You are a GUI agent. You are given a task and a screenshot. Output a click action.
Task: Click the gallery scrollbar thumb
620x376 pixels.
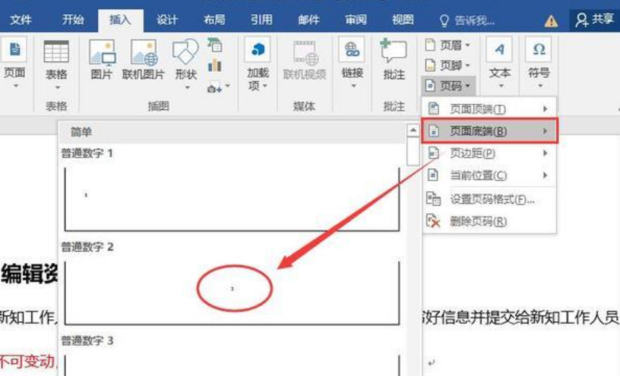point(413,151)
